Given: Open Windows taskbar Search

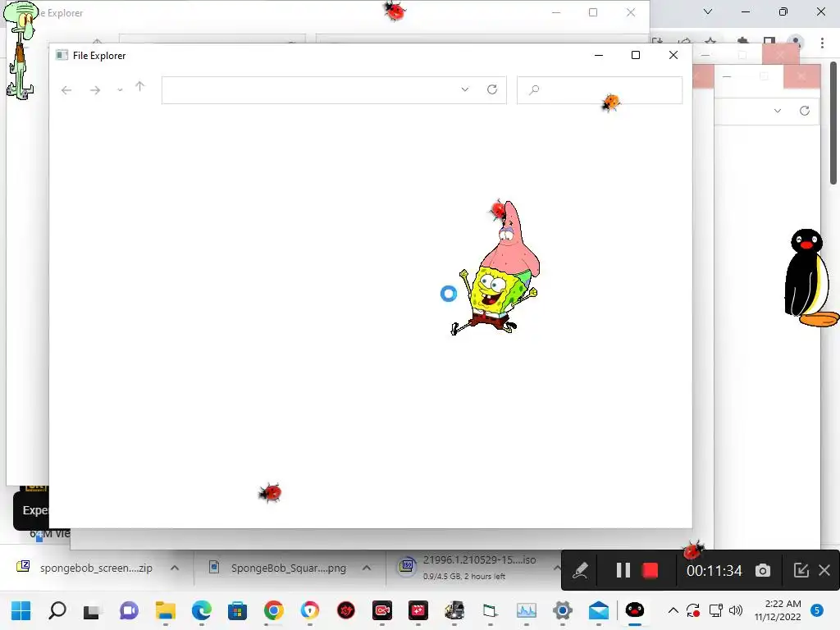Looking at the screenshot, I should click(57, 610).
